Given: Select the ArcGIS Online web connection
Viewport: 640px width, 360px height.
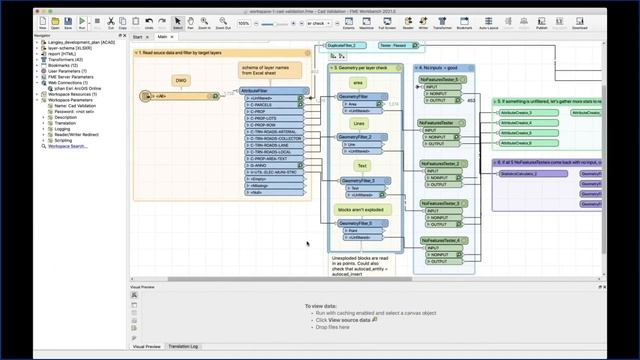Looking at the screenshot, I should coord(78,89).
